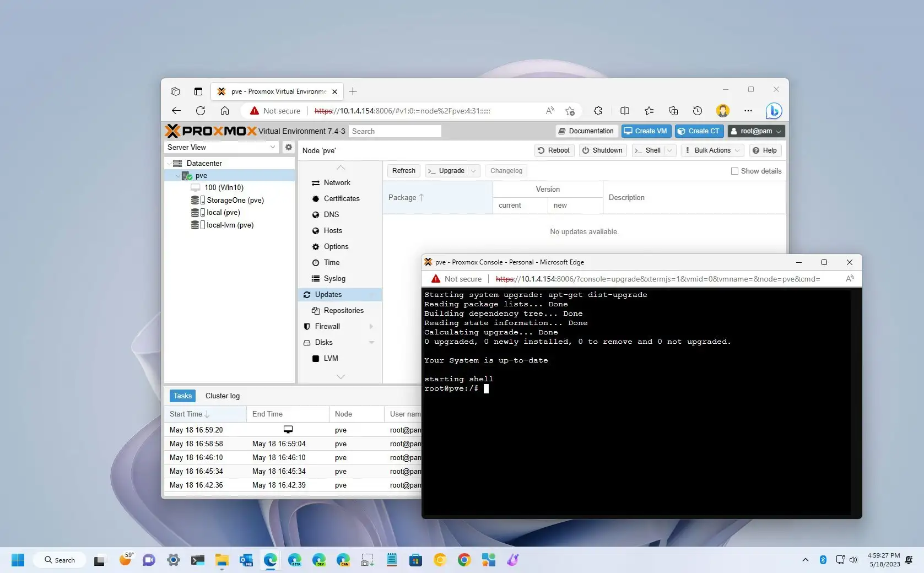Click the Changelog button
The width and height of the screenshot is (924, 573).
coord(505,171)
